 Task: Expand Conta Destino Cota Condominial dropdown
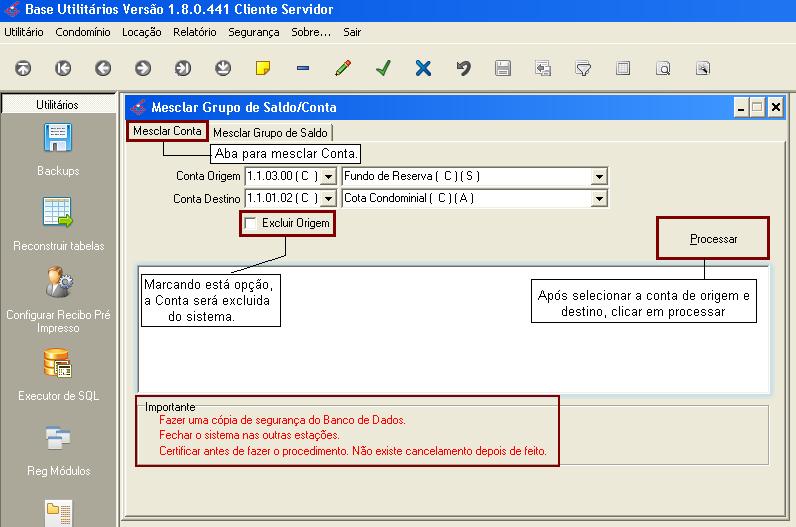pyautogui.click(x=599, y=199)
